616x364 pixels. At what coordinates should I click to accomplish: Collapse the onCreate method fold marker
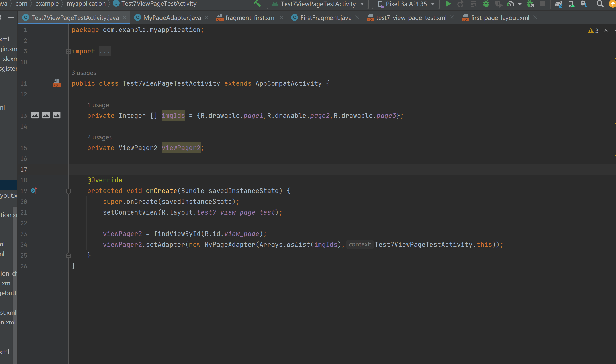pos(68,191)
